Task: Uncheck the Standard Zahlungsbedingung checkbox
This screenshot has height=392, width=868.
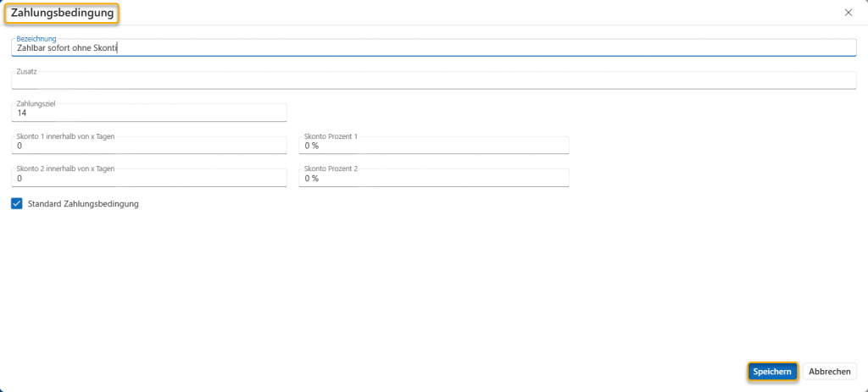Action: coord(17,203)
